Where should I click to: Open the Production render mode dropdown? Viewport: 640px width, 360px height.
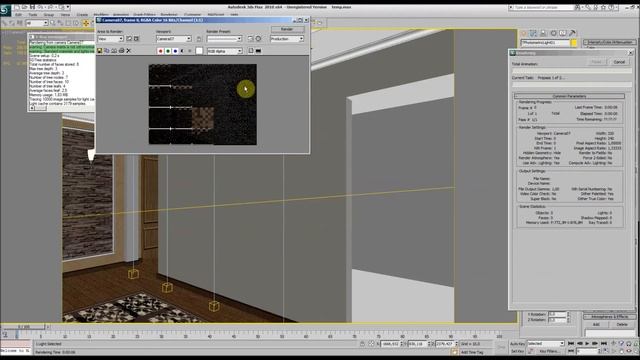[x=287, y=39]
